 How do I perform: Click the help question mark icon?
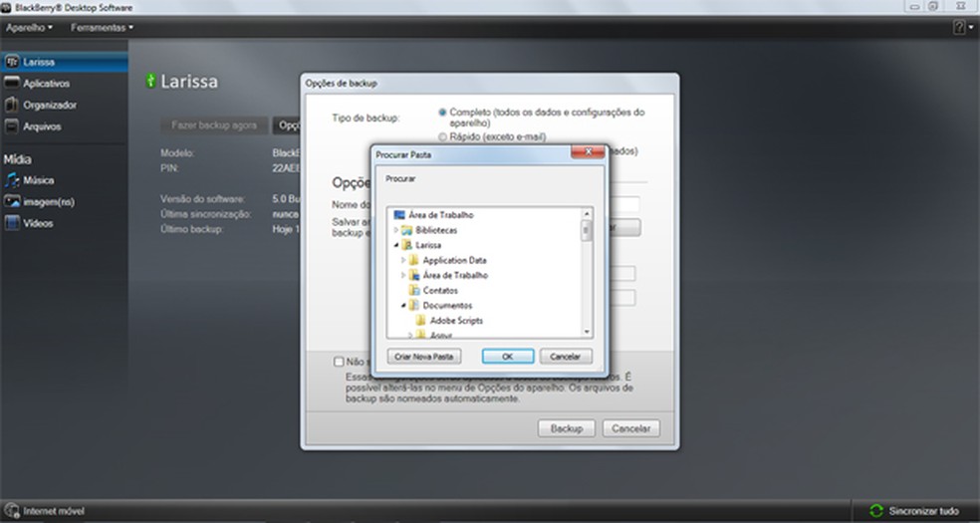click(959, 28)
